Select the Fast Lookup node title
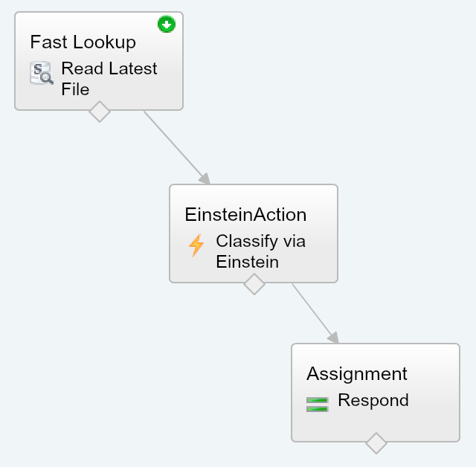Image resolution: width=476 pixels, height=467 pixels. 83,42
